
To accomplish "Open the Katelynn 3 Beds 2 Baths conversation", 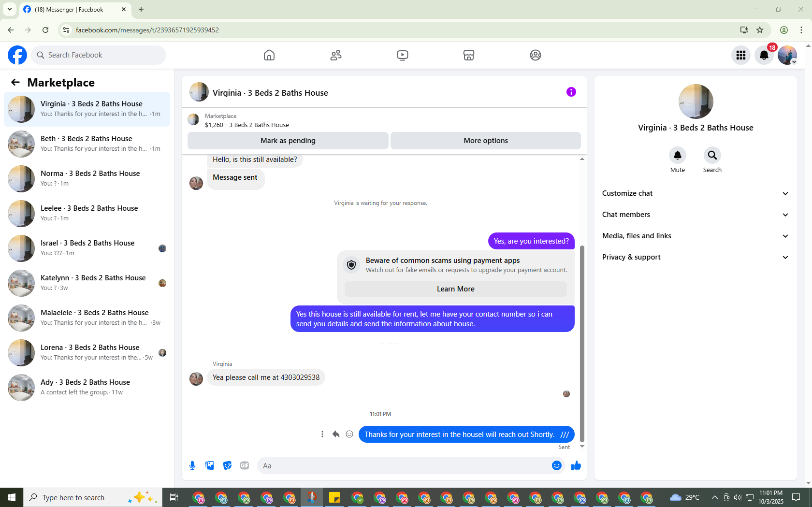I will pos(87,283).
